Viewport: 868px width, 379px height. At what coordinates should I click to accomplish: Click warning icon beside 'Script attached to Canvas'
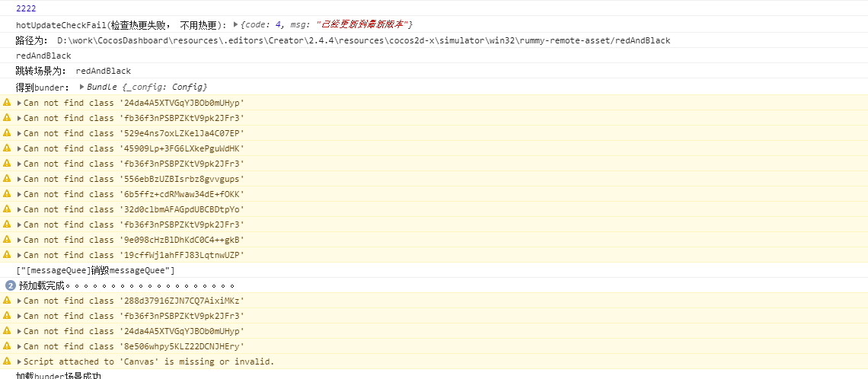click(7, 361)
